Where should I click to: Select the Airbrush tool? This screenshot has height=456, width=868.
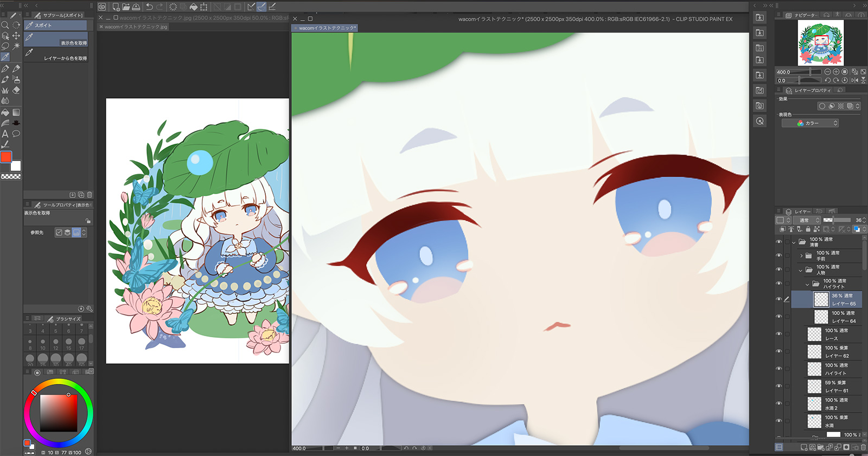coord(16,79)
